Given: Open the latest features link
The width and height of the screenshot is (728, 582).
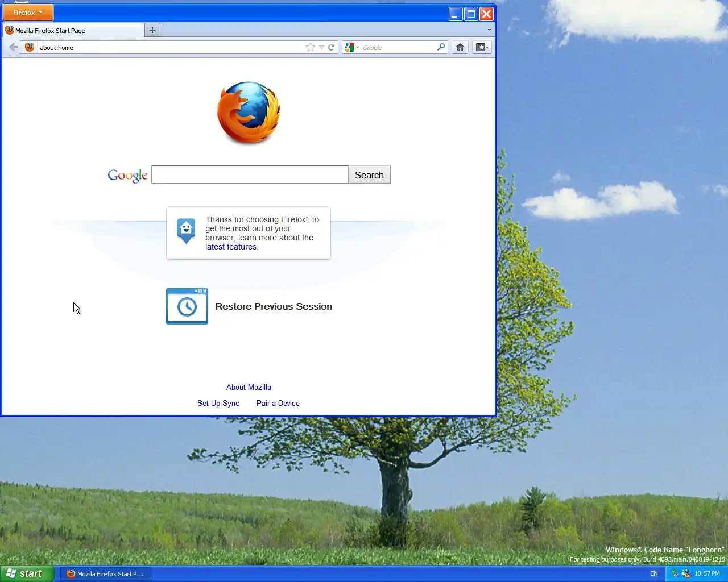Looking at the screenshot, I should (x=230, y=247).
